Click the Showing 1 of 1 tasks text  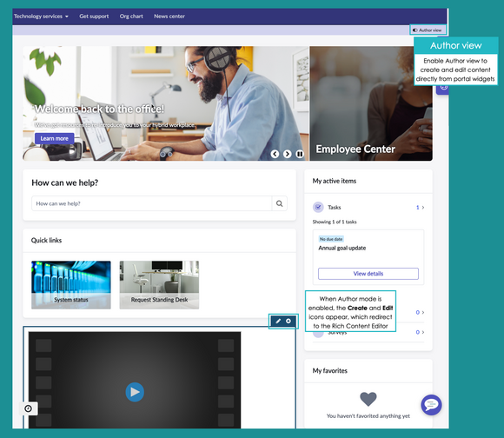tap(335, 222)
